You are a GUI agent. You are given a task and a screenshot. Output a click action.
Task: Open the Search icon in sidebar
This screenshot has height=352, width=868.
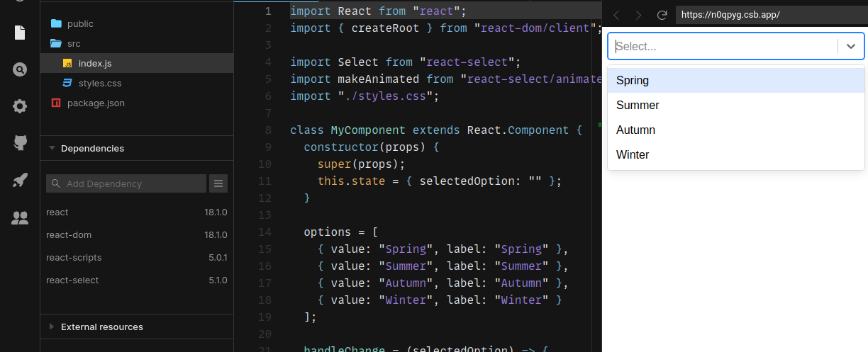click(x=20, y=69)
